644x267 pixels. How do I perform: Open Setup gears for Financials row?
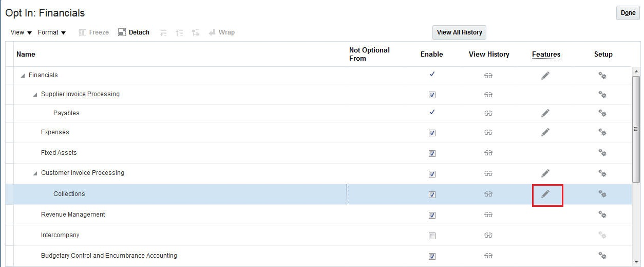click(x=602, y=76)
